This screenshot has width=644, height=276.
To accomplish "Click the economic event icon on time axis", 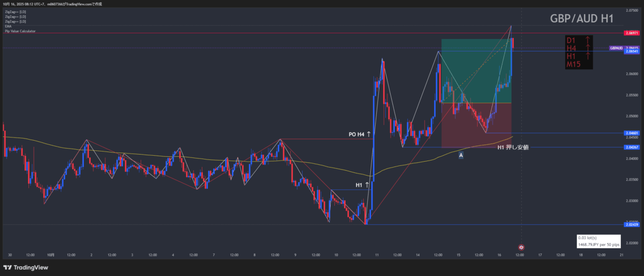I will coord(521,247).
